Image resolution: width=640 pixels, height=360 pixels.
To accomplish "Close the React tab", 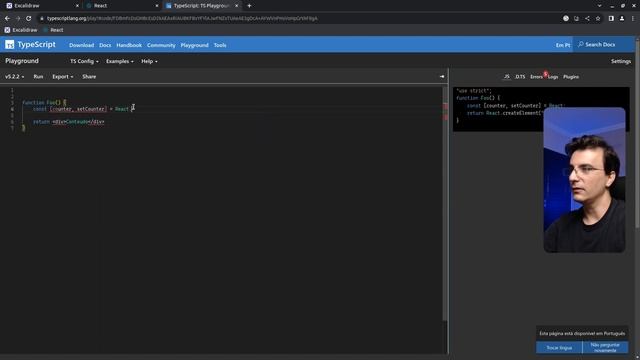I will pos(157,6).
